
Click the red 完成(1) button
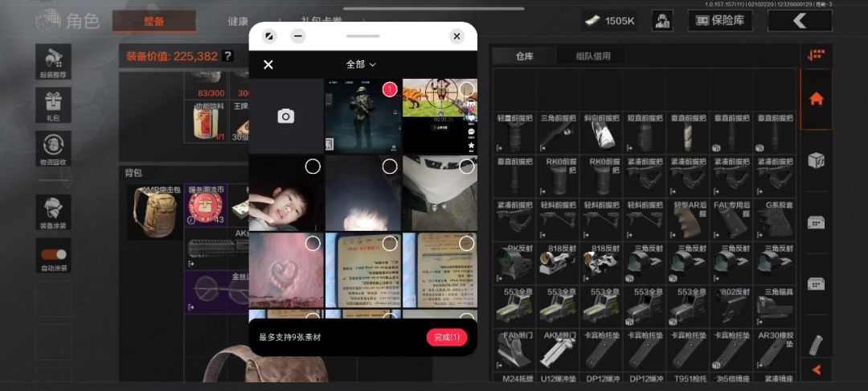(447, 337)
